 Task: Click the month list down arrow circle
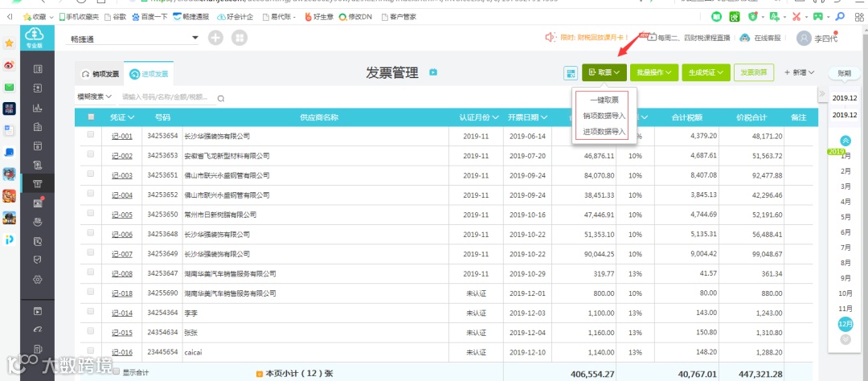pyautogui.click(x=845, y=339)
